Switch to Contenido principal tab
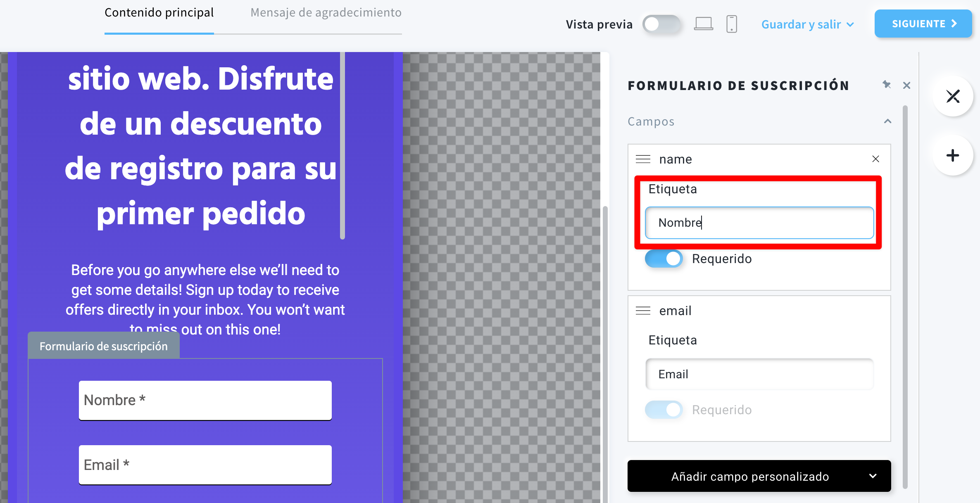980x503 pixels. pos(159,13)
